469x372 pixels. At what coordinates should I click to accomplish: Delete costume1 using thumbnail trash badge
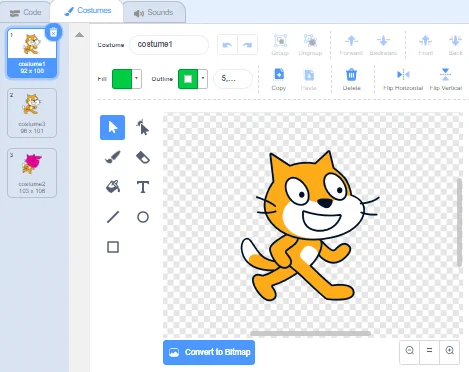[x=53, y=32]
